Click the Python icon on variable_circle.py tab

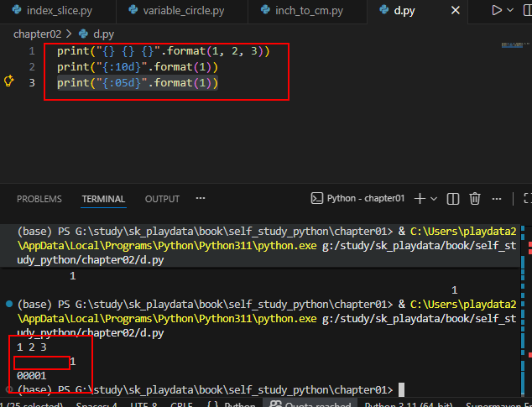pyautogui.click(x=133, y=9)
